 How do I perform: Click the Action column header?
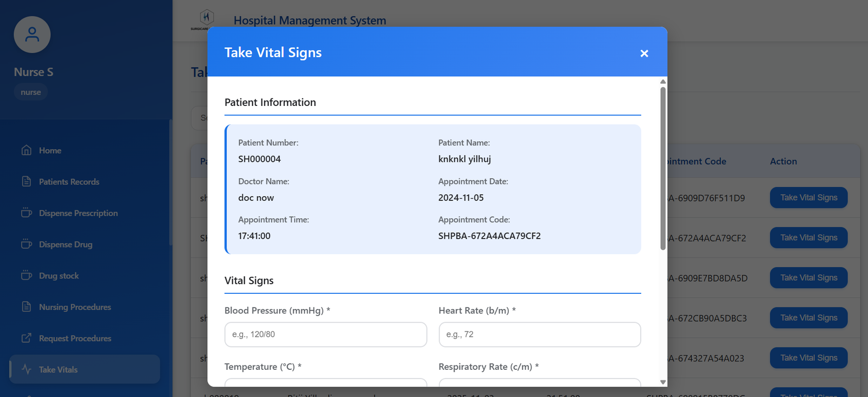pyautogui.click(x=783, y=161)
